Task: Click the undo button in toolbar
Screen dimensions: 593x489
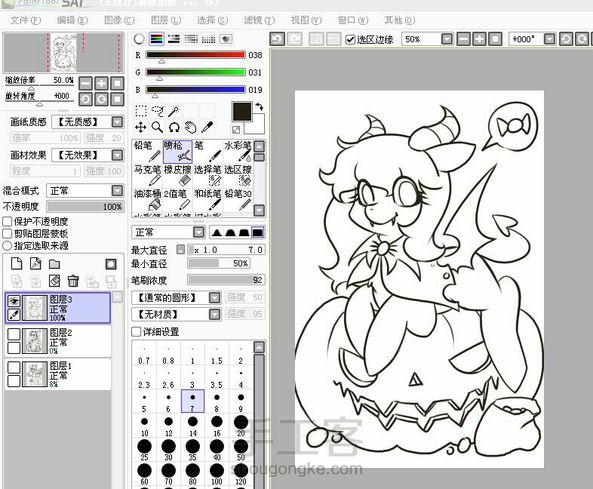Action: [x=277, y=39]
